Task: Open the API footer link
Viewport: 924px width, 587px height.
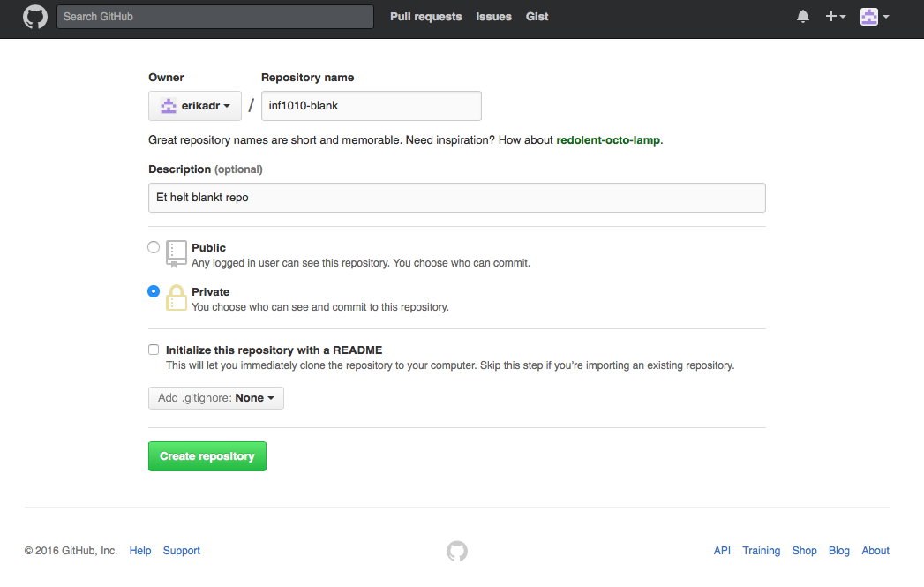Action: pyautogui.click(x=722, y=551)
